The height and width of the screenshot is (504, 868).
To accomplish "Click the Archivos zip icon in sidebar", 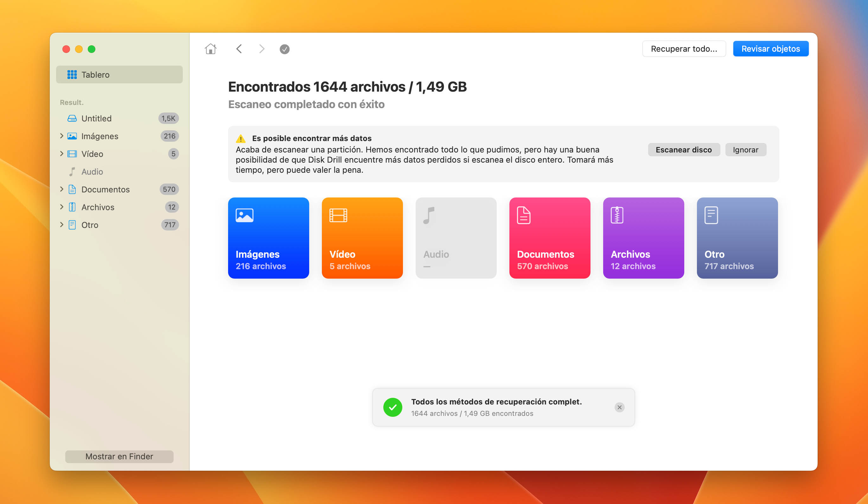I will tap(72, 207).
